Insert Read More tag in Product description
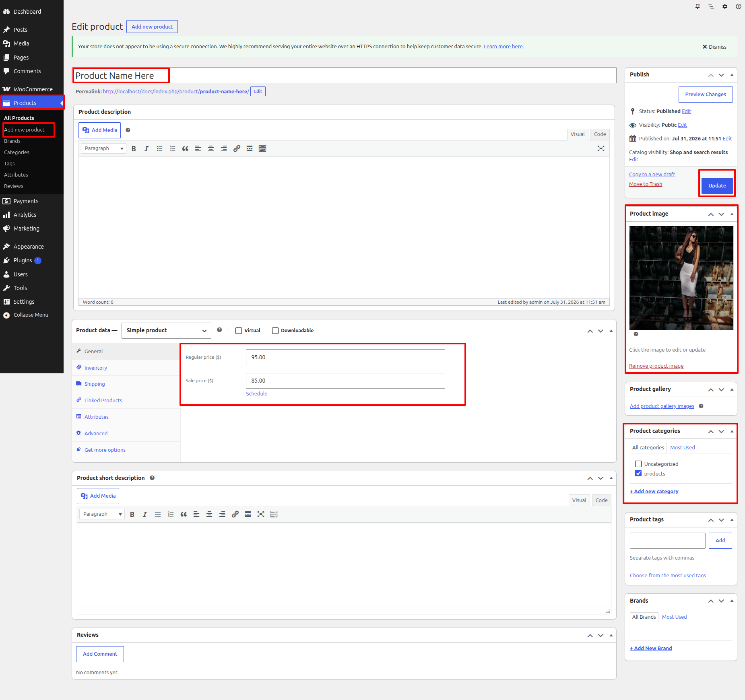 250,148
